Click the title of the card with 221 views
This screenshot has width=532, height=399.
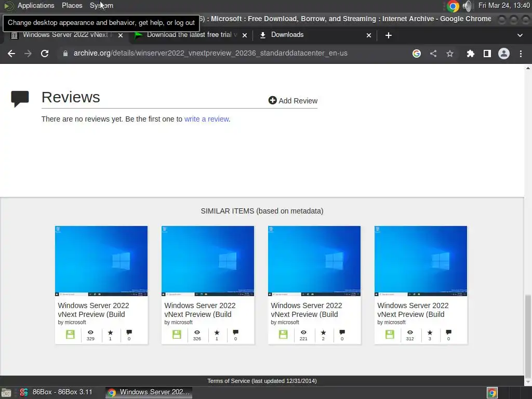[307, 310]
